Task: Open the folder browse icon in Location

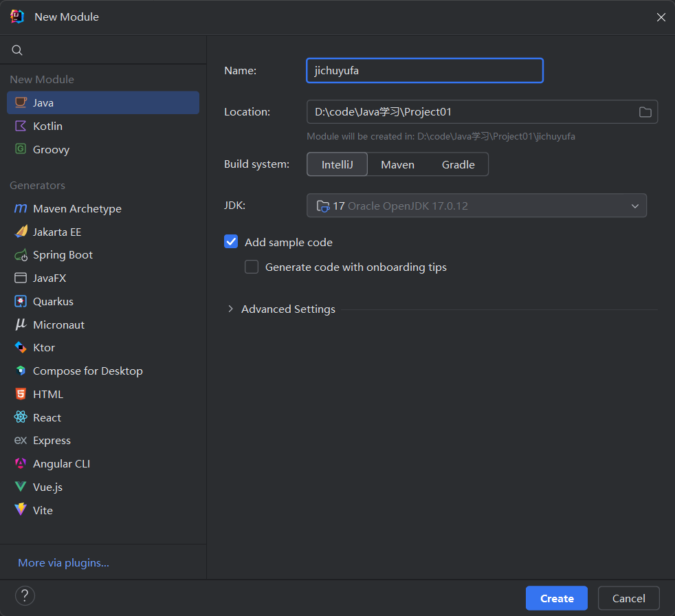Action: [645, 112]
